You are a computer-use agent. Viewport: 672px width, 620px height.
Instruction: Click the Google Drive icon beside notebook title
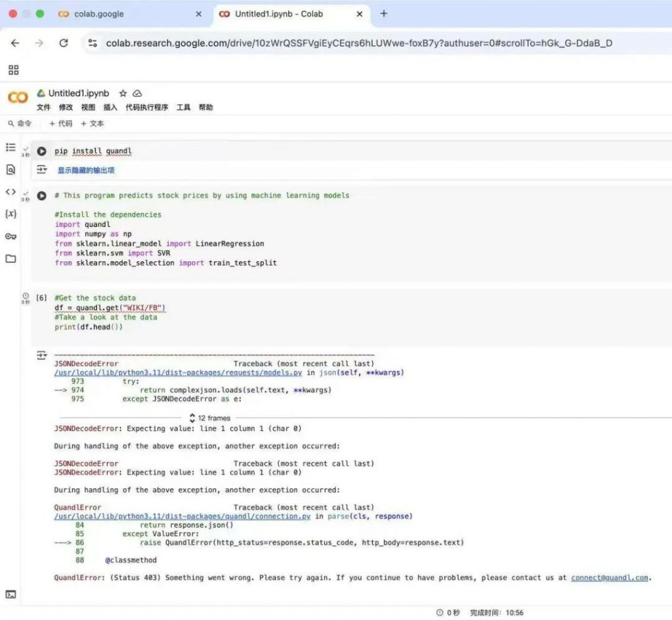pos(41,93)
